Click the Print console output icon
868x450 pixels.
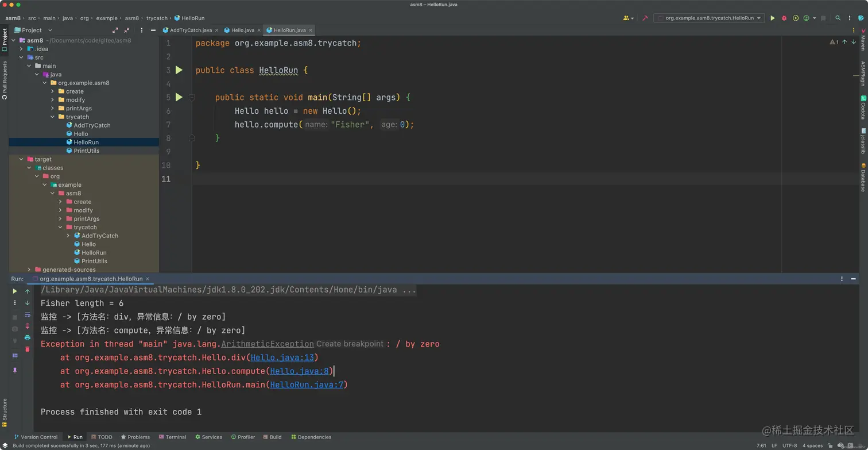click(x=28, y=337)
